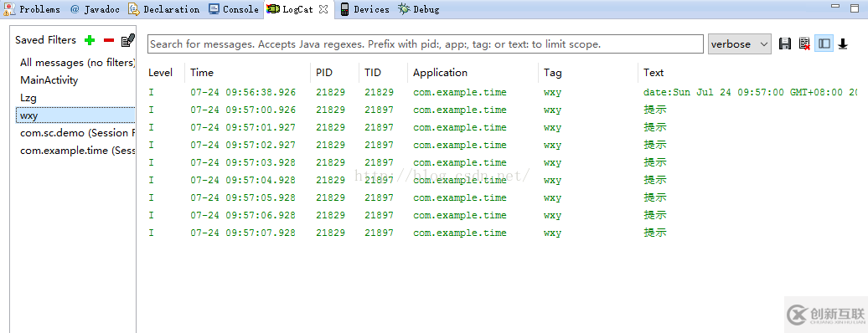The image size is (868, 333).
Task: Click the Text column header
Action: (x=654, y=73)
